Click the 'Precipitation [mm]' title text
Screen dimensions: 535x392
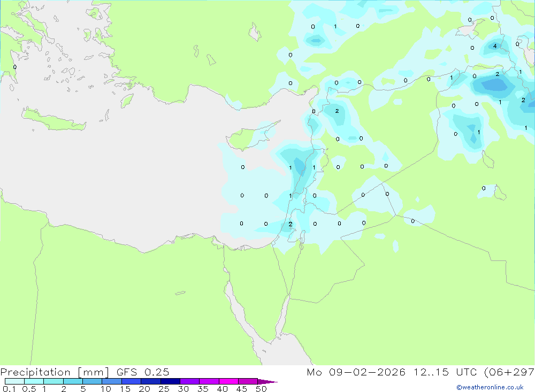55,372
